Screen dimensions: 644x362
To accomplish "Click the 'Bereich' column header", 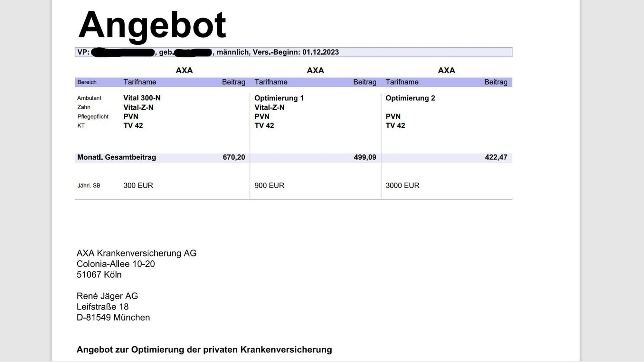I will coord(87,82).
